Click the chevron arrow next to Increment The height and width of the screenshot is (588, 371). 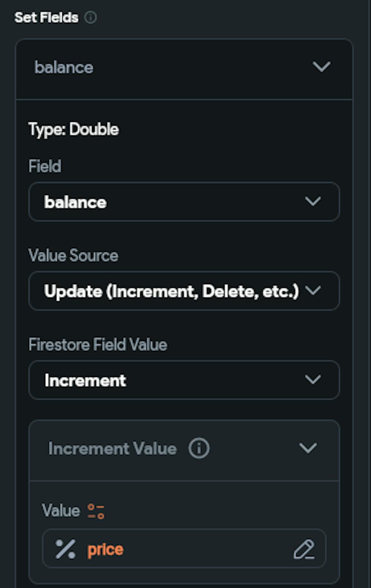pos(313,380)
